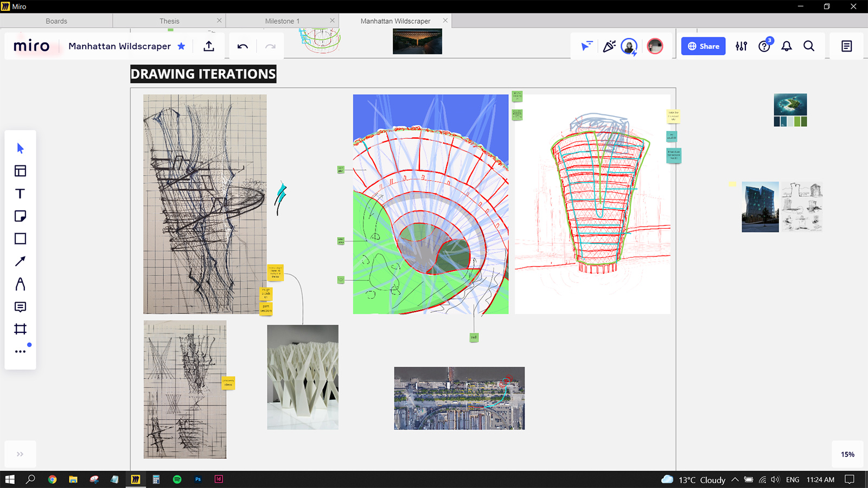Undo the last action
The height and width of the screenshot is (488, 868).
click(x=241, y=46)
